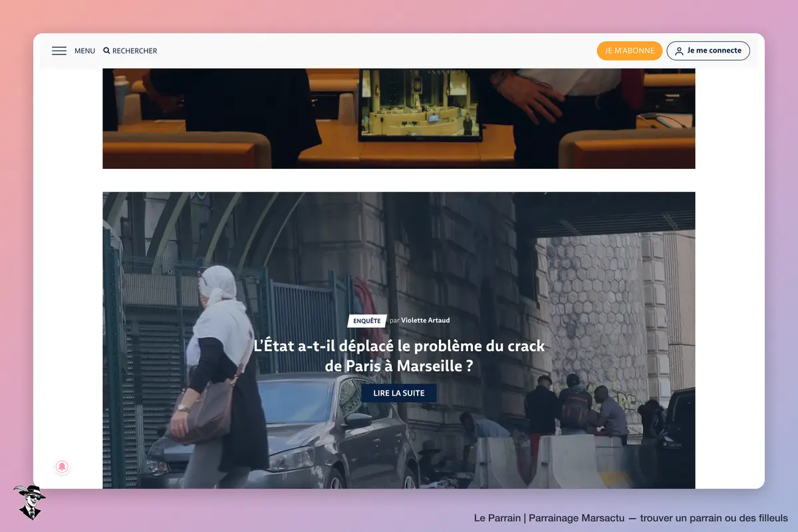798x532 pixels.
Task: Open the hamburger menu icon
Action: pyautogui.click(x=59, y=51)
